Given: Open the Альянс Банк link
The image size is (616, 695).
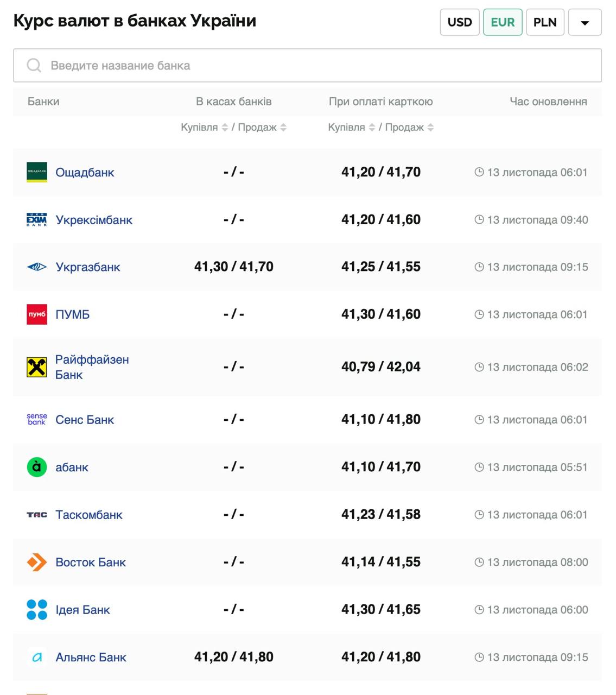Looking at the screenshot, I should tap(91, 657).
